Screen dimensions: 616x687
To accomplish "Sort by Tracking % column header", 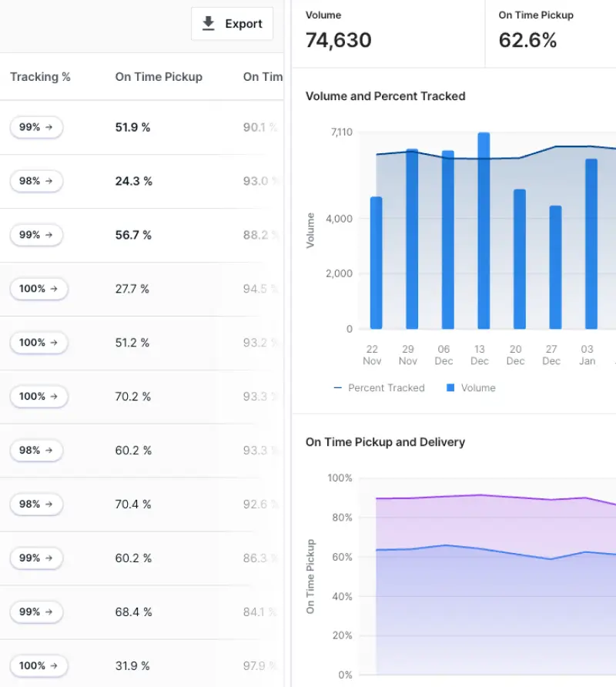I will (x=40, y=77).
